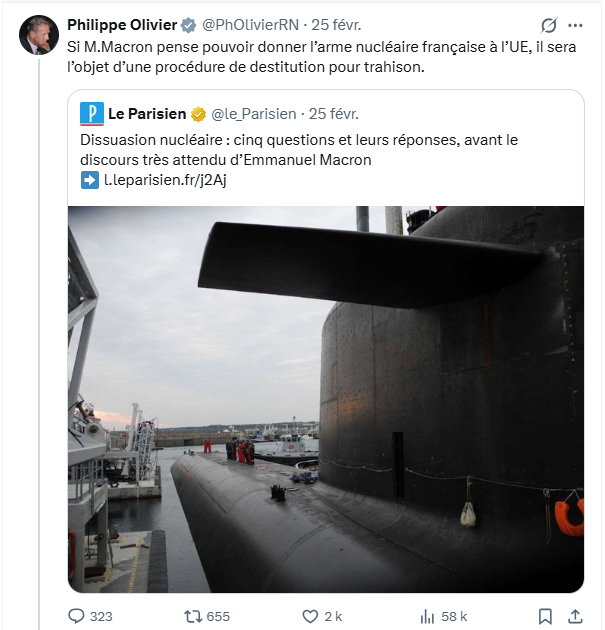Screen dimensions: 605x630
Task: Open the Grok circle-slash icon
Action: point(548,25)
